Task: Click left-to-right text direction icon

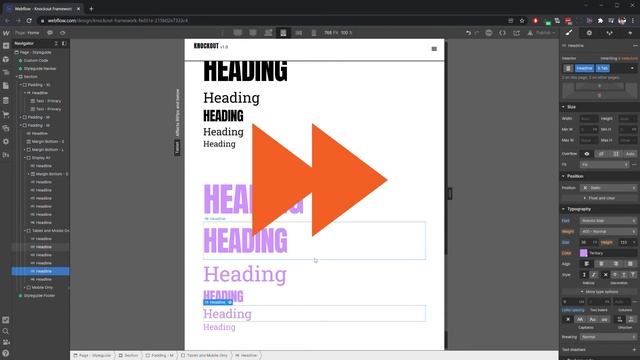Action: point(620,319)
